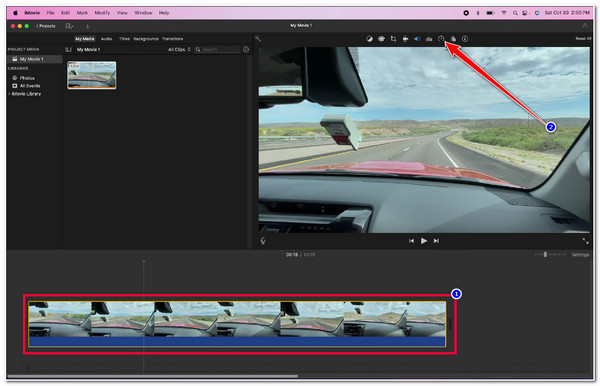The width and height of the screenshot is (600, 386).
Task: Select the road clip thumbnail in browser
Action: coord(92,75)
